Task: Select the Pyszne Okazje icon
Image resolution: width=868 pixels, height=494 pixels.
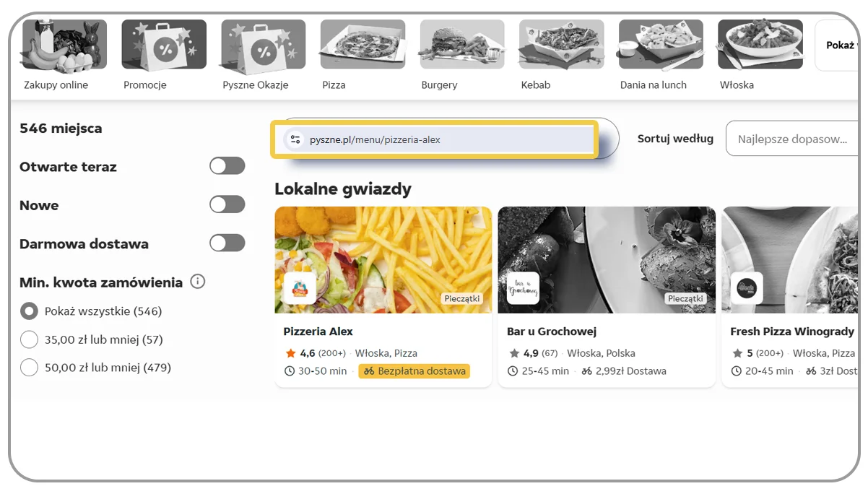Action: 262,43
